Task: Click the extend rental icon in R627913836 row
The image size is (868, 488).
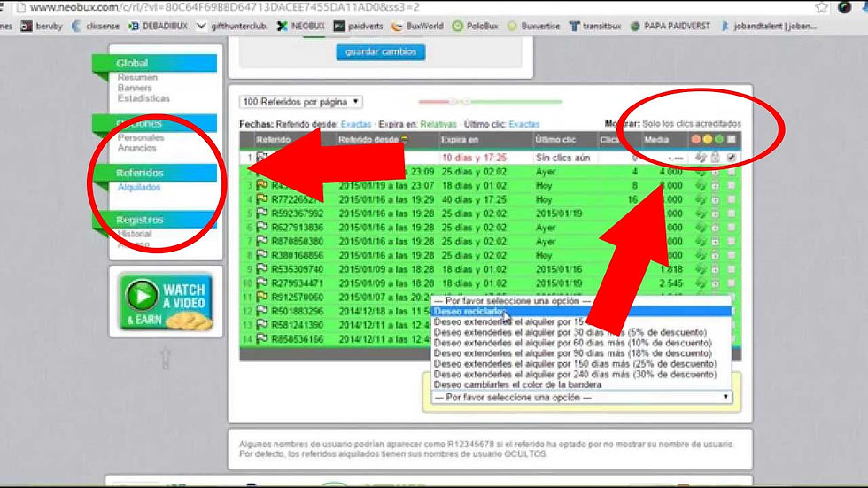Action: point(716,228)
